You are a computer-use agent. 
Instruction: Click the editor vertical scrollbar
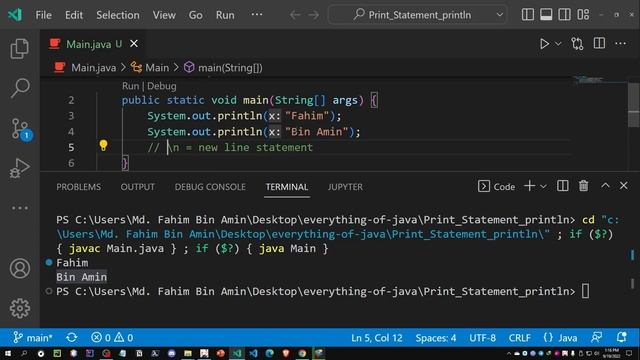pos(633,104)
